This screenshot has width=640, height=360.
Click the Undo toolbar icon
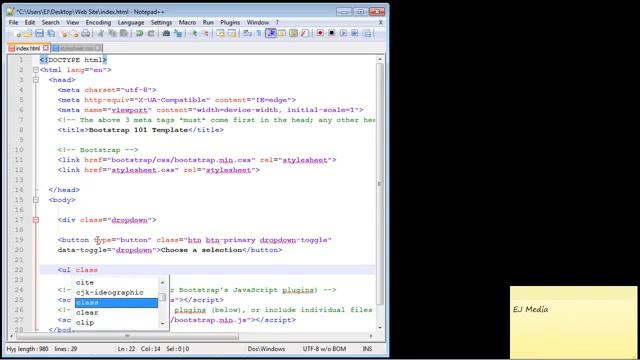(140, 33)
